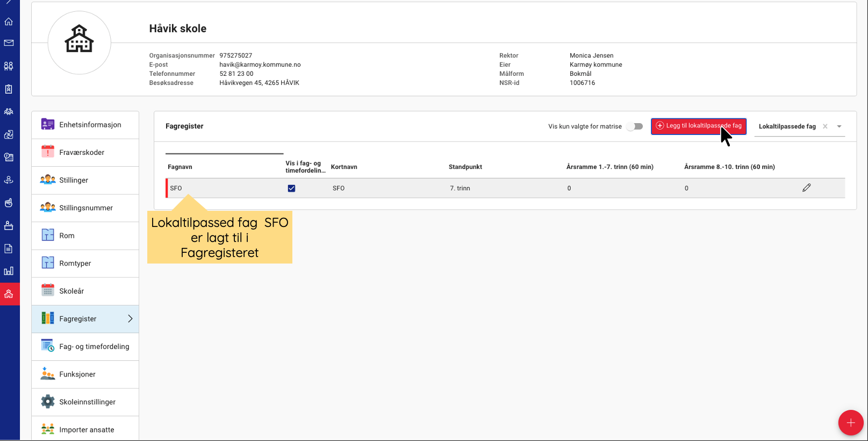The image size is (868, 441).
Task: Sort by Standpunkt column header
Action: pos(465,167)
